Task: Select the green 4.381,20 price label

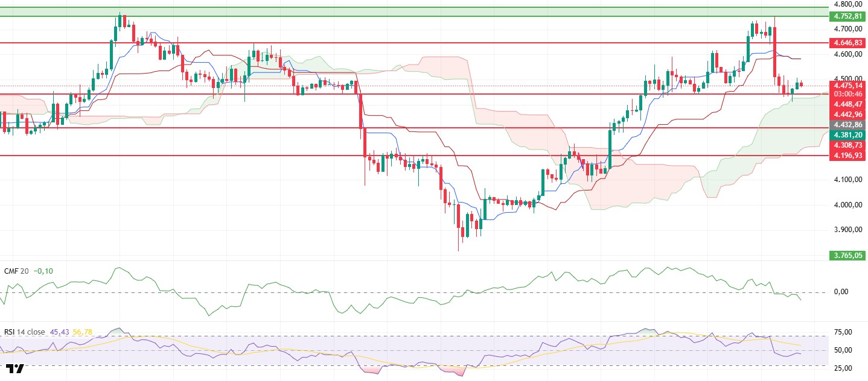Action: tap(847, 135)
